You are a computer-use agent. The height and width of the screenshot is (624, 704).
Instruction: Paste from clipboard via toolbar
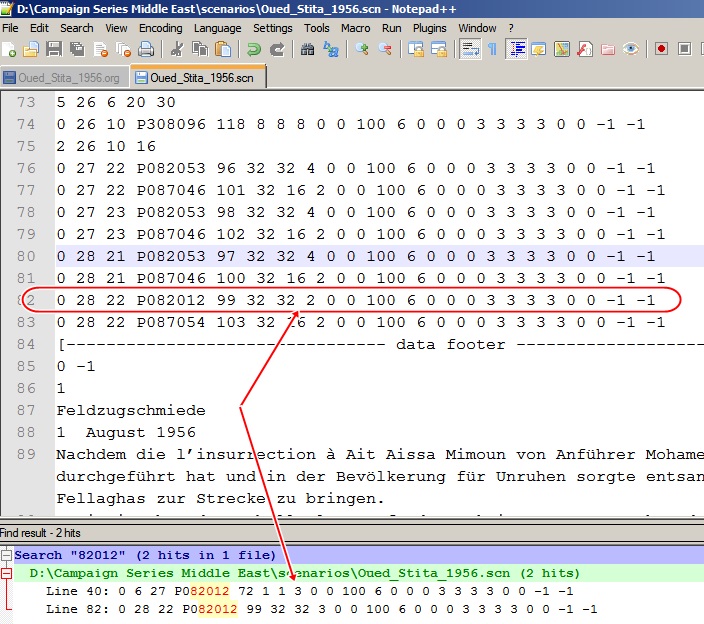223,49
